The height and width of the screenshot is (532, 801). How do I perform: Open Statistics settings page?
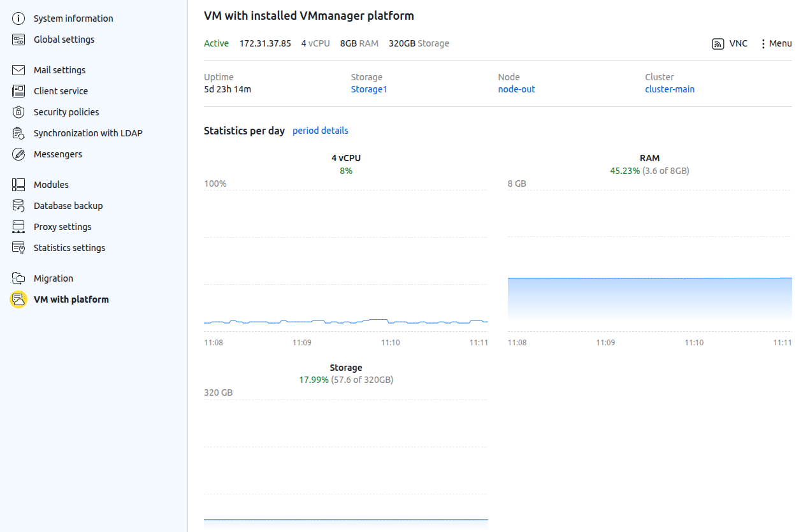(69, 248)
